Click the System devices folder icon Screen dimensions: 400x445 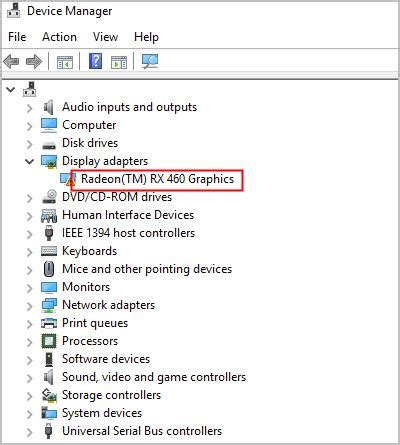tap(49, 413)
